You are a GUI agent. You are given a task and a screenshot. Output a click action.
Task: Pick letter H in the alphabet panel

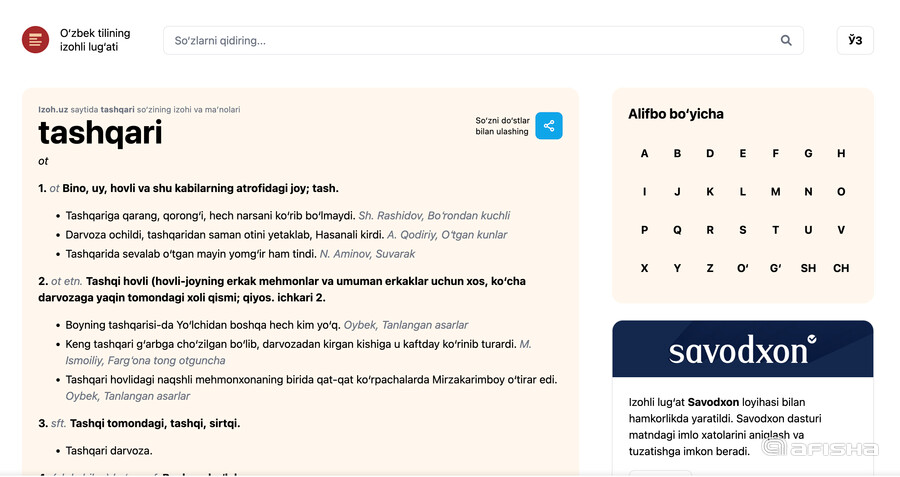[x=841, y=153]
